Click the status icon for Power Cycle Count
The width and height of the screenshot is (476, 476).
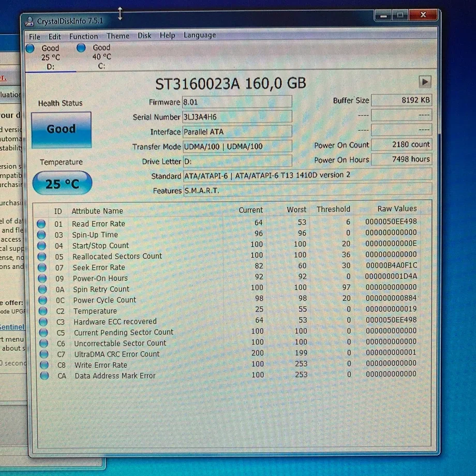[x=43, y=300]
